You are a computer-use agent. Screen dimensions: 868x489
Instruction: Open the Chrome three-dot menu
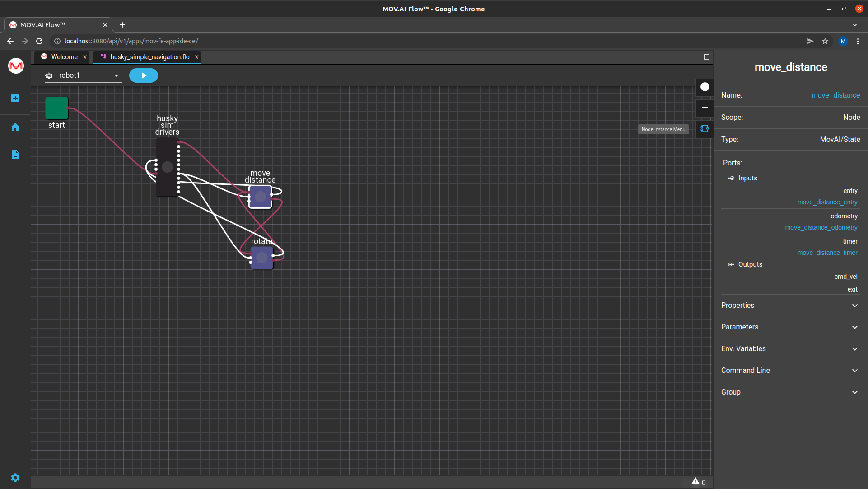click(x=858, y=41)
